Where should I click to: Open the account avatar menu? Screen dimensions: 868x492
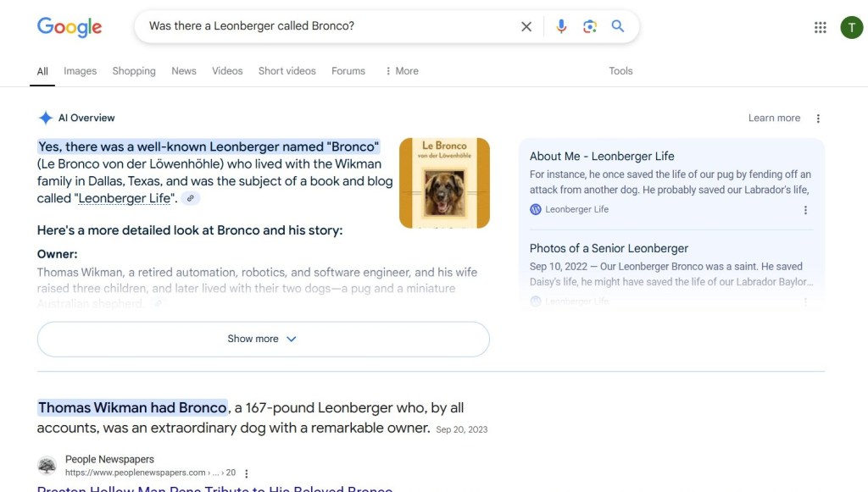(851, 26)
